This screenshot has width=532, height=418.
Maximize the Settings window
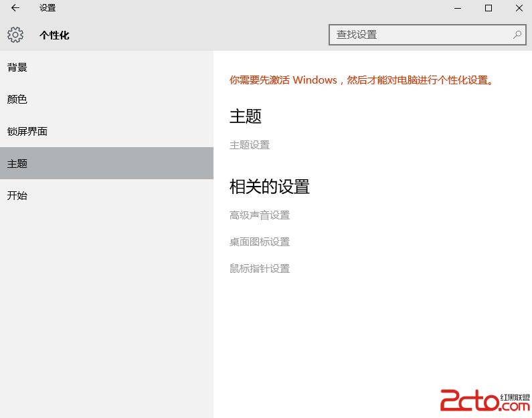(489, 8)
